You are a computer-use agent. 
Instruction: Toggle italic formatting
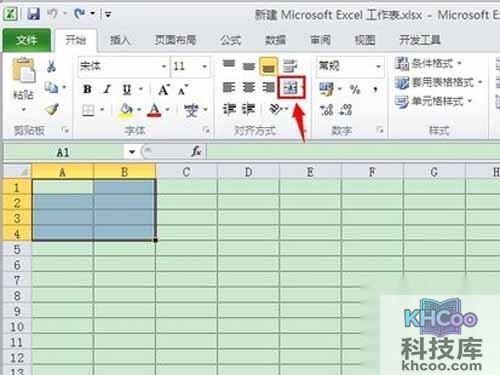pyautogui.click(x=107, y=89)
